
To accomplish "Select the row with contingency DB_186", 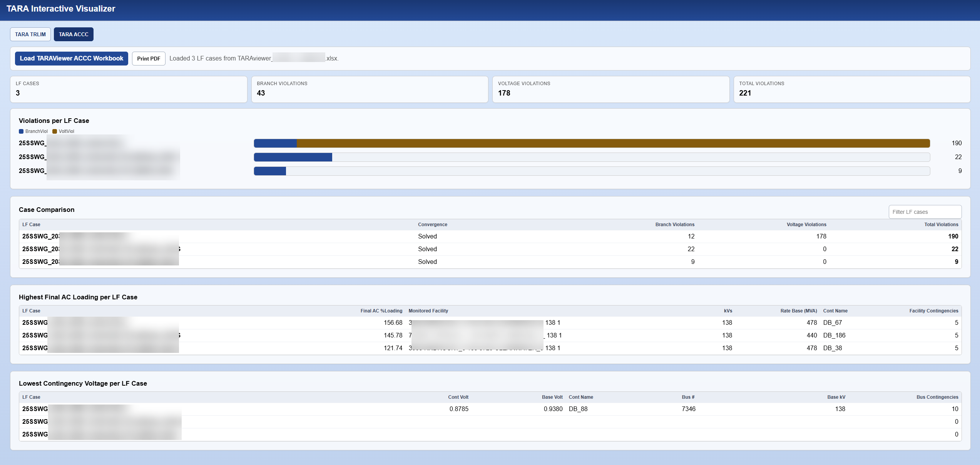I will (490, 336).
